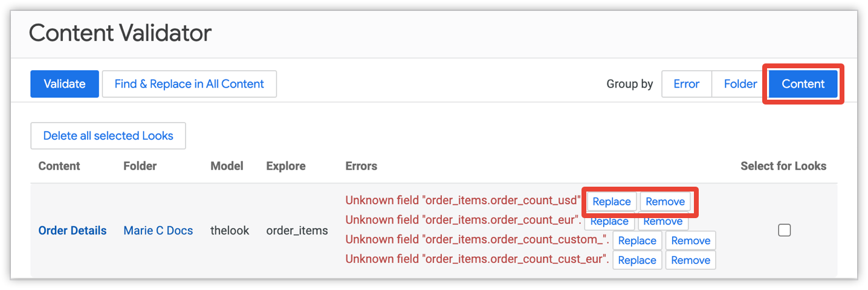Screen dimensions: 868x290
Task: Group results by Folder
Action: click(x=740, y=84)
